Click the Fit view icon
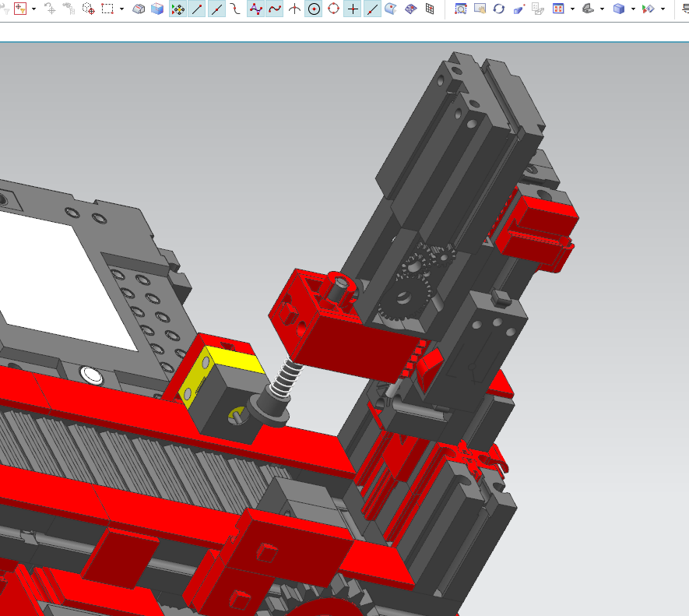The width and height of the screenshot is (689, 616). (558, 9)
